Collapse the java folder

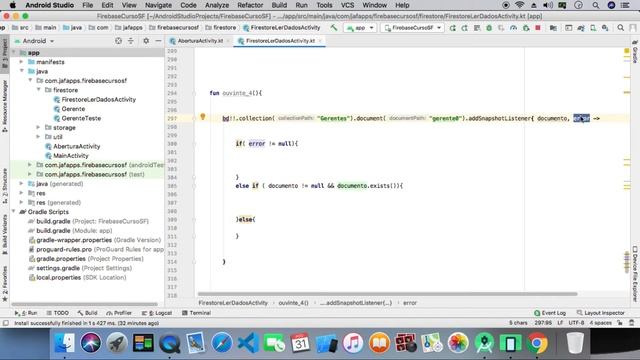click(22, 71)
